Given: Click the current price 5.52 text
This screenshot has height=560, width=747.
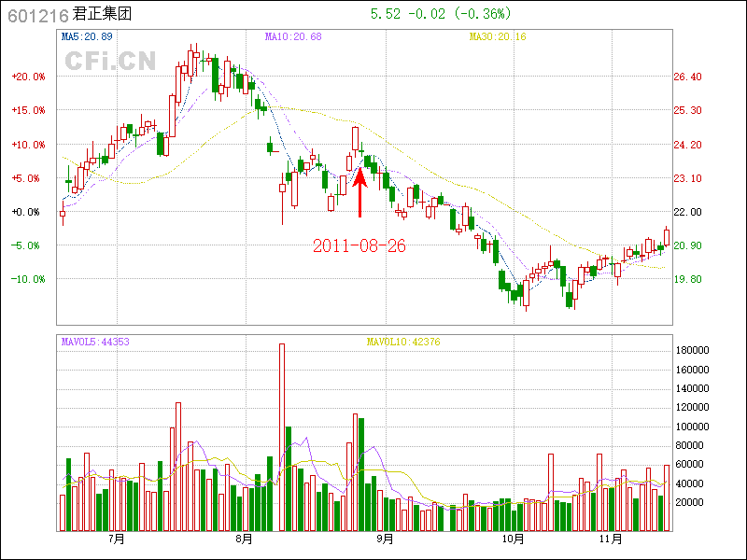Looking at the screenshot, I should click(386, 14).
